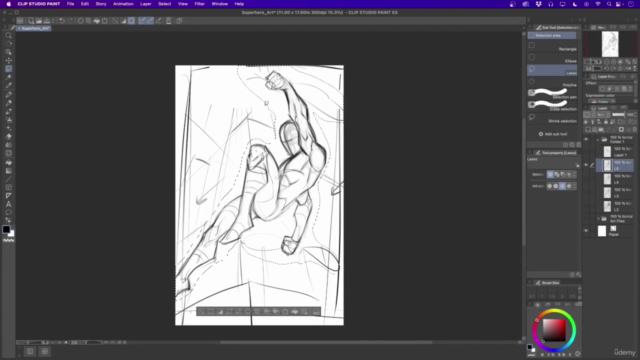This screenshot has height=360, width=640.
Task: Select the Zoom magnifier tool
Action: point(9,36)
